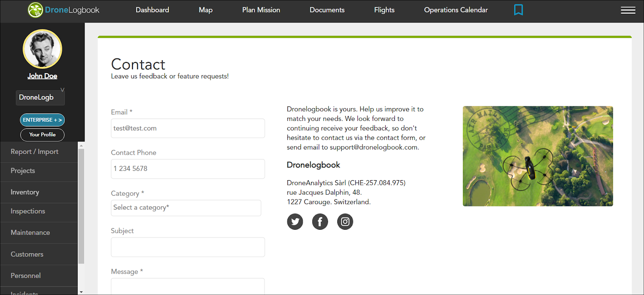Viewport: 644px width, 295px height.
Task: Open Inventory in the sidebar
Action: click(39, 192)
